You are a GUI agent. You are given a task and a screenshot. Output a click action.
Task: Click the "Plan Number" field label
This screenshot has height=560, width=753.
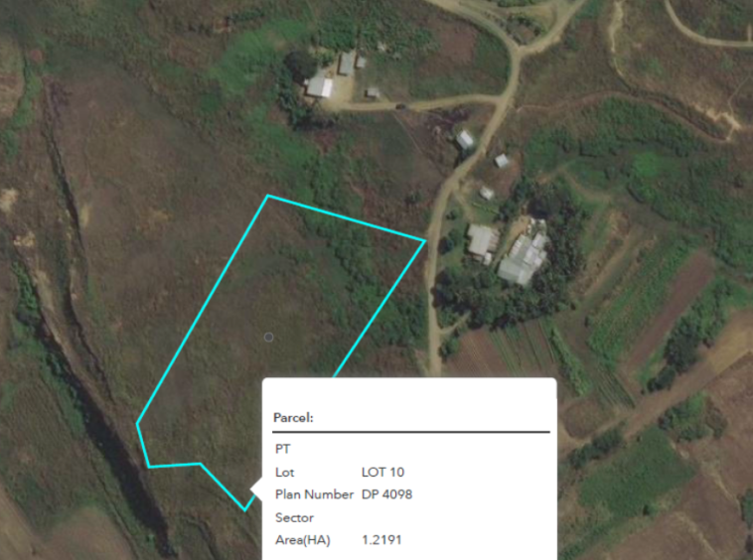(x=314, y=494)
